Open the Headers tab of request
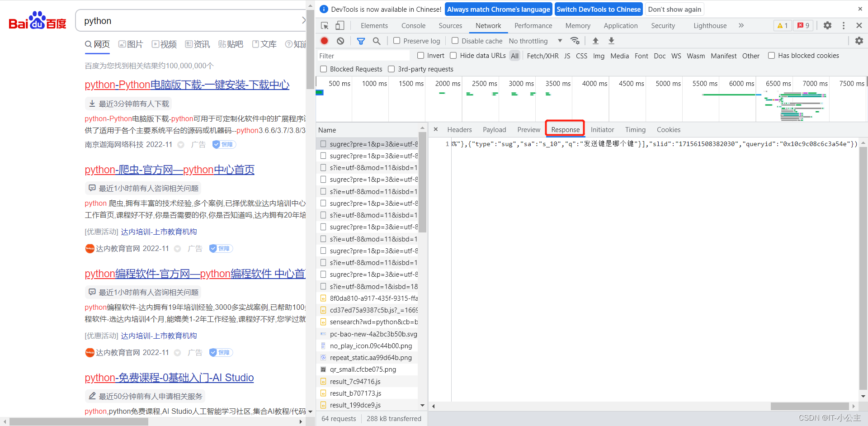This screenshot has width=868, height=426. point(459,130)
